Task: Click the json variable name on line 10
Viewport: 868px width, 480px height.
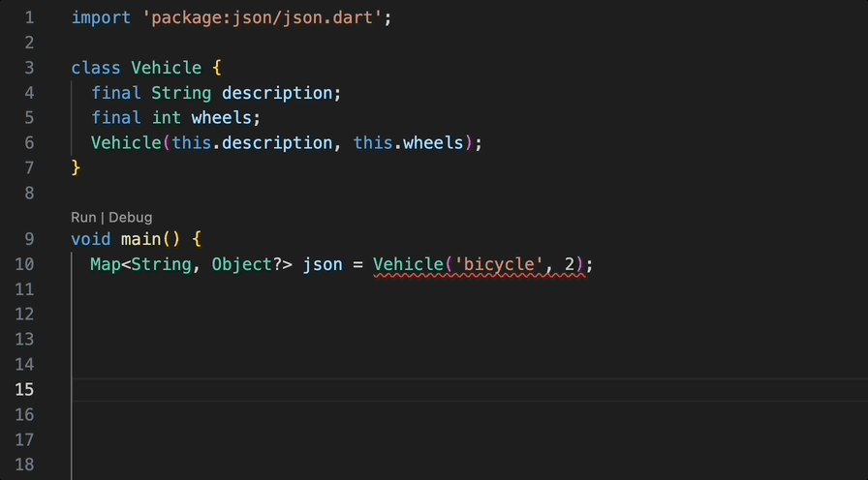Action: [323, 264]
